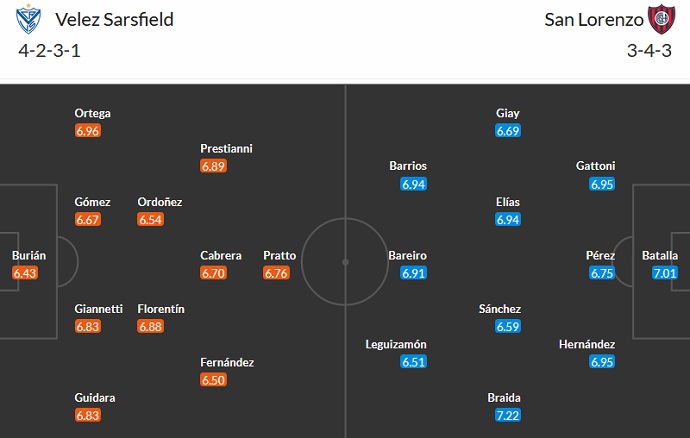690x438 pixels.
Task: Click San Lorenzo's 3-4-3 formation text
Action: 646,50
